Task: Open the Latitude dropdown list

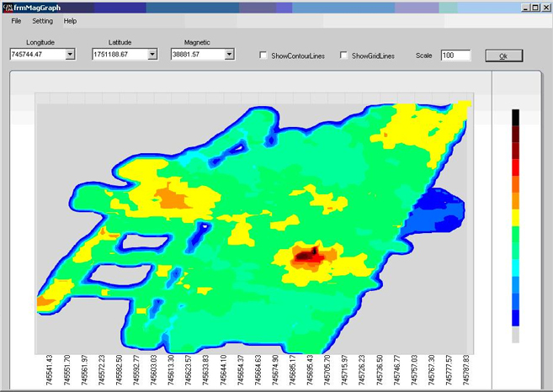Action: pos(152,55)
